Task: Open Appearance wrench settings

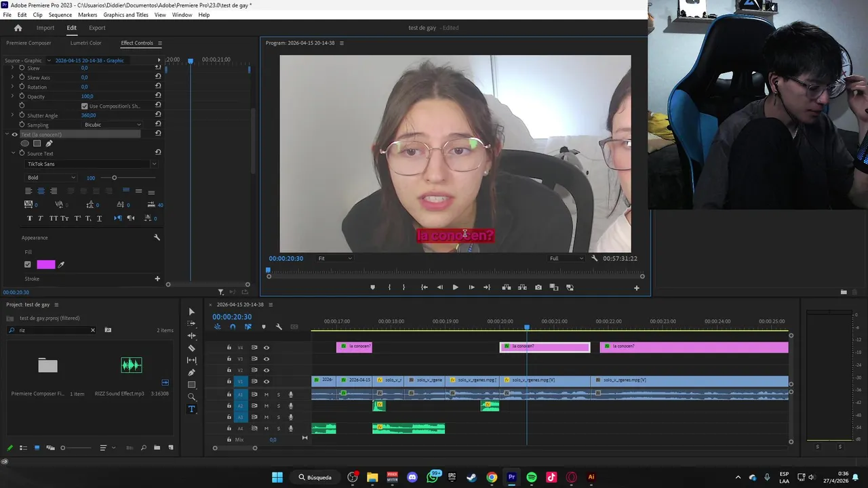Action: tap(157, 238)
